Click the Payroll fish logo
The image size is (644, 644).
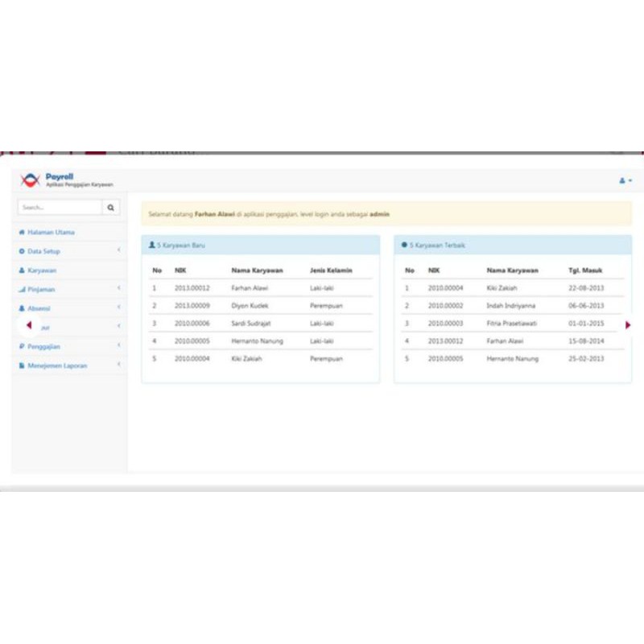click(x=31, y=179)
